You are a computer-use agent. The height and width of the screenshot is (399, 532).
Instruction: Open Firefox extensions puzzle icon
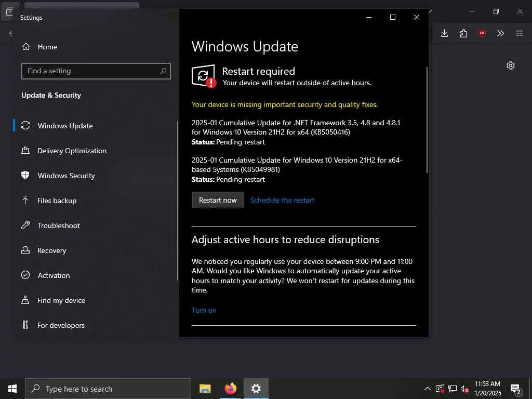(463, 33)
